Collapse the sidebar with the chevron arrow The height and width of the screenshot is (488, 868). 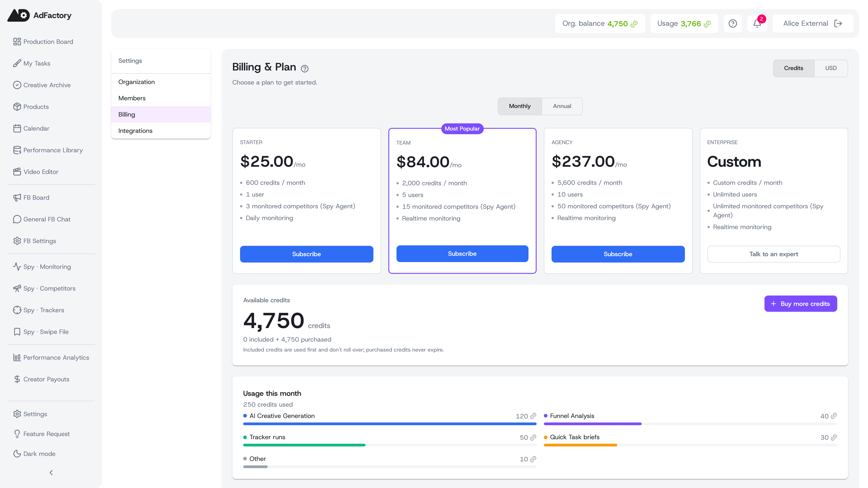tap(51, 472)
